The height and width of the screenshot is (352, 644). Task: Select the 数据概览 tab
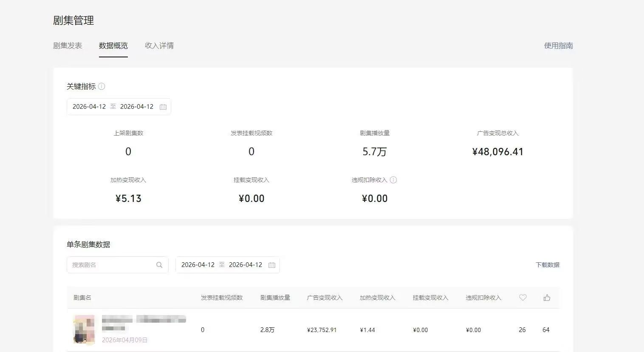pos(113,45)
